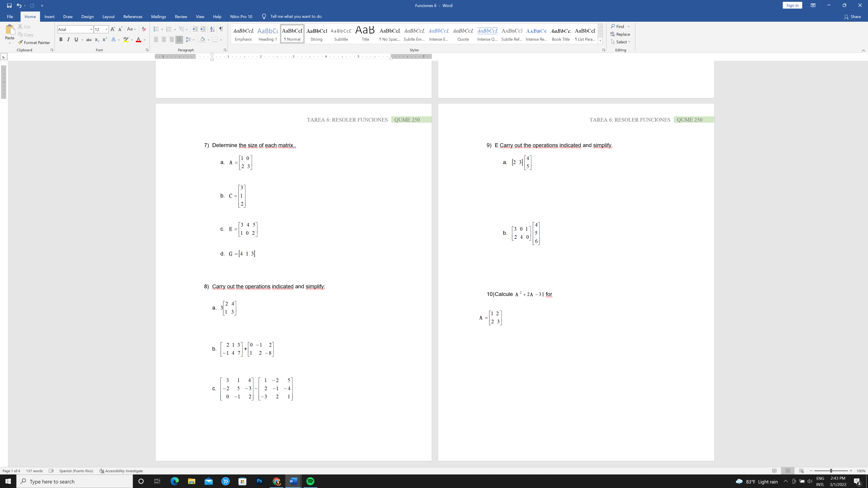This screenshot has width=868, height=488.
Task: Click the red font color swatch
Action: 138,40
